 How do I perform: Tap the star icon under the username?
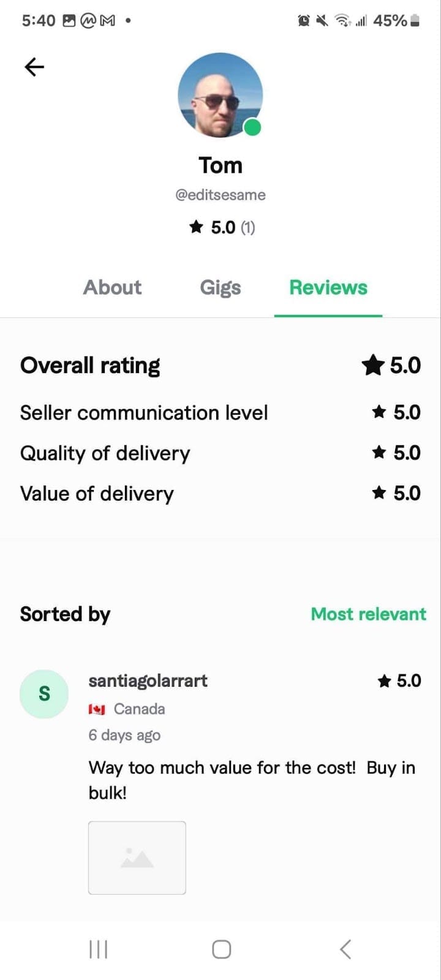click(196, 227)
